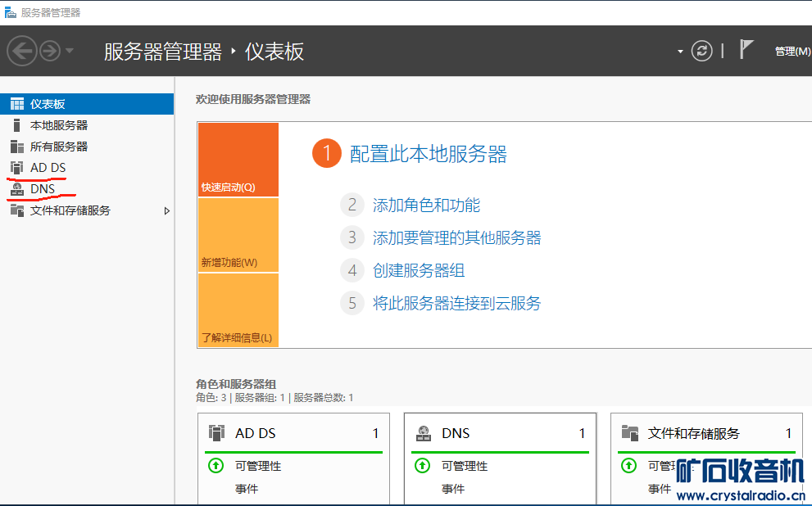This screenshot has width=812, height=506.
Task: Click the 所有服务器 icon in sidebar
Action: 16,147
